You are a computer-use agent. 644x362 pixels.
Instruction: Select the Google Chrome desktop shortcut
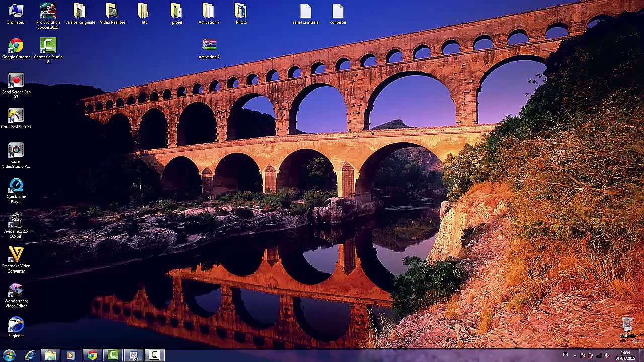(16, 49)
